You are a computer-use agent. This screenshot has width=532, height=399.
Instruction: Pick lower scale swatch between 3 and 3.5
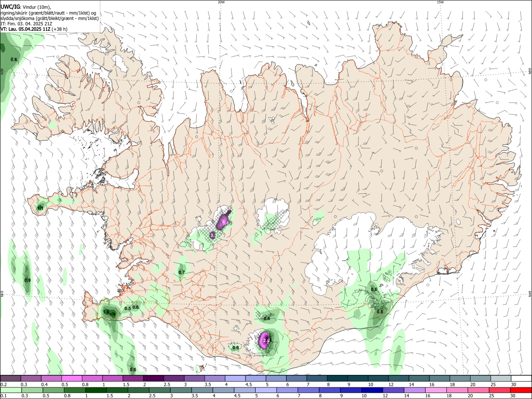(181, 390)
